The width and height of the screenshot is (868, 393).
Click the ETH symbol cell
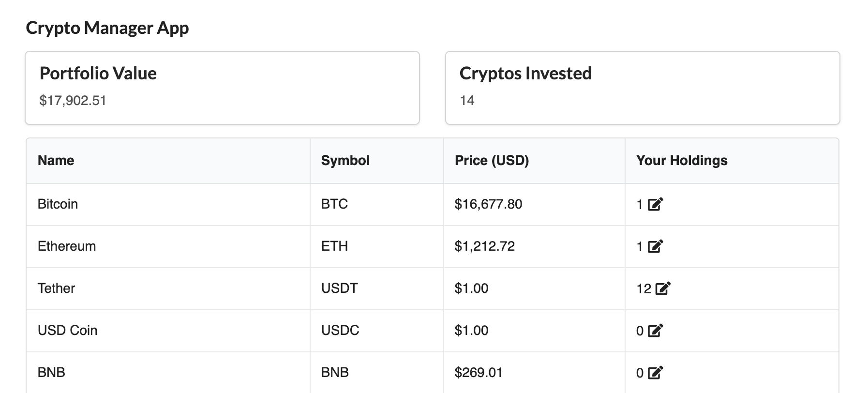point(377,246)
